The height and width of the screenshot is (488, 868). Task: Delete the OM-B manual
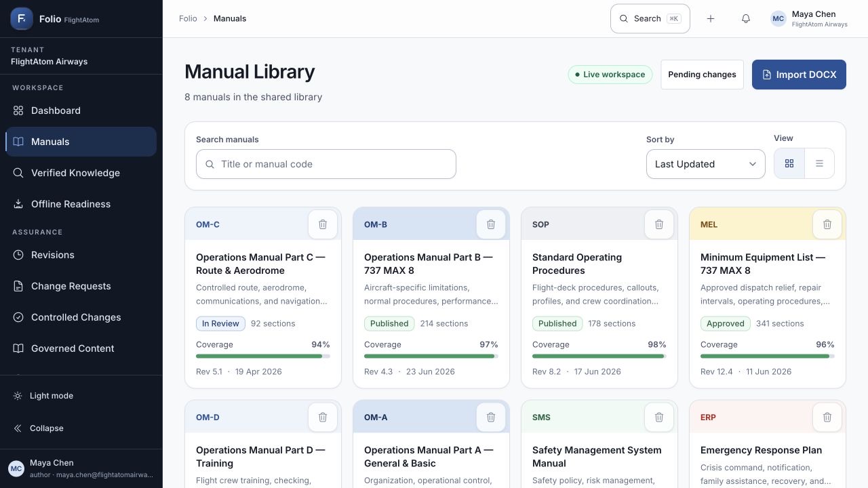[491, 224]
